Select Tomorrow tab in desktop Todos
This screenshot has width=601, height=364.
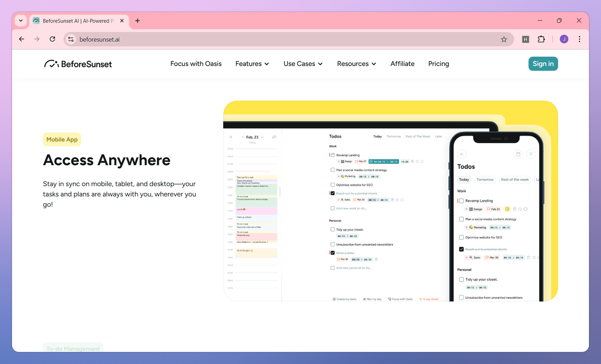pyautogui.click(x=394, y=136)
